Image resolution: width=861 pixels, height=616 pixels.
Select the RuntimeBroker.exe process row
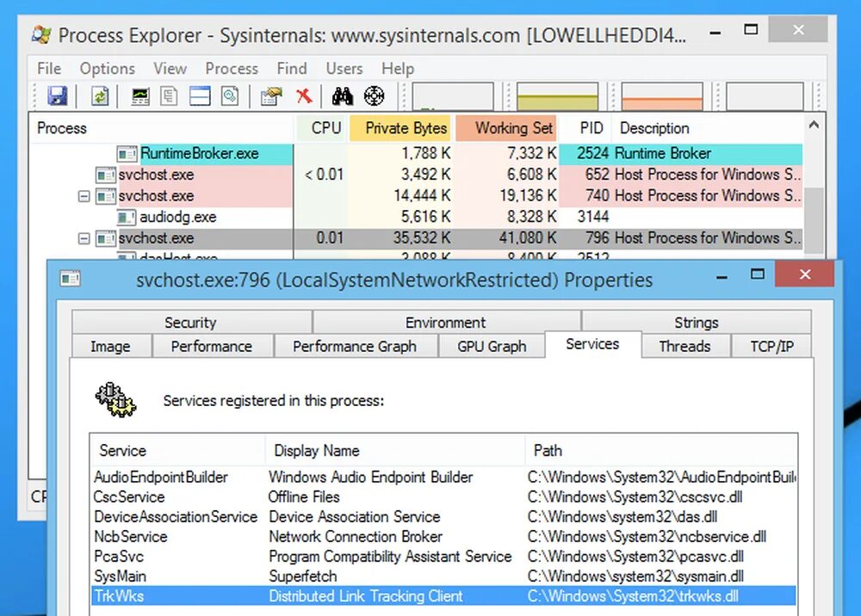coord(416,154)
